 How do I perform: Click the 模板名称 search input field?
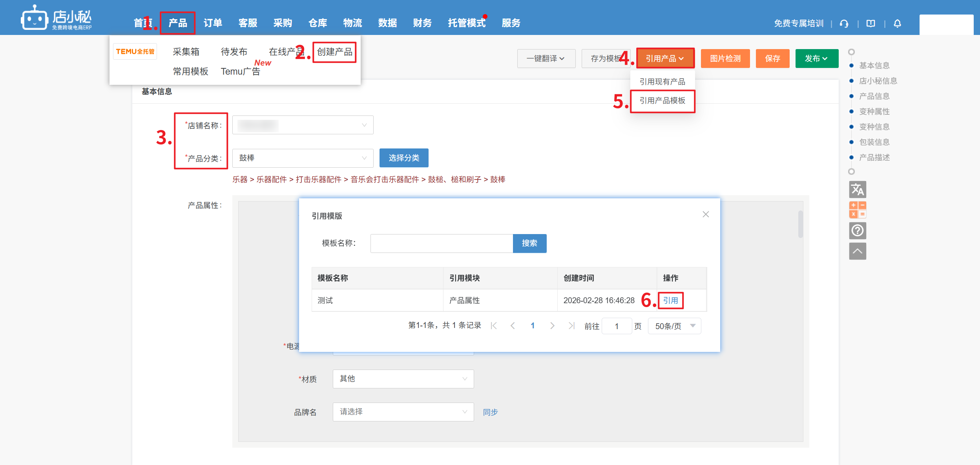(442, 243)
